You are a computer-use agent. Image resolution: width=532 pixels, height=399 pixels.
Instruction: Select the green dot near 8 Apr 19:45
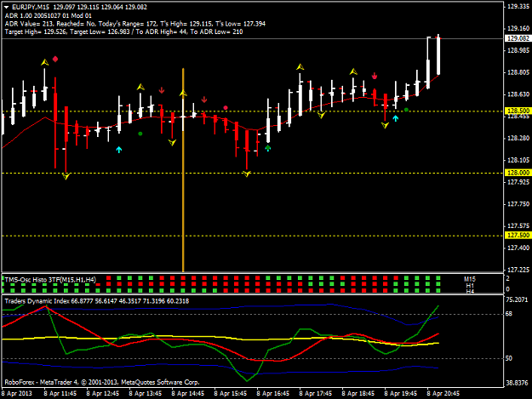click(x=407, y=110)
